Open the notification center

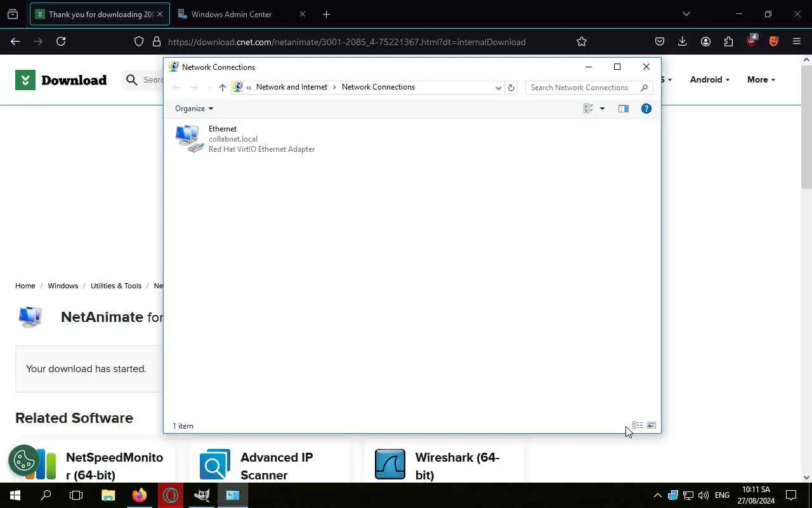pos(791,495)
